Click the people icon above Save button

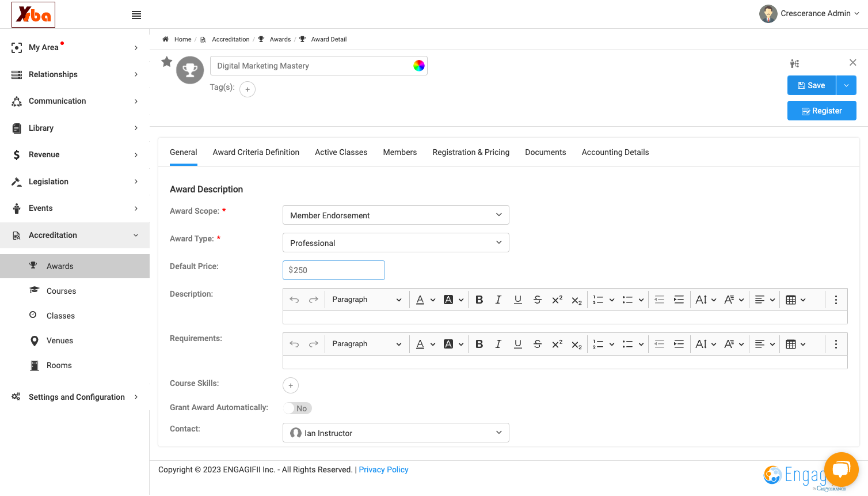[794, 63]
